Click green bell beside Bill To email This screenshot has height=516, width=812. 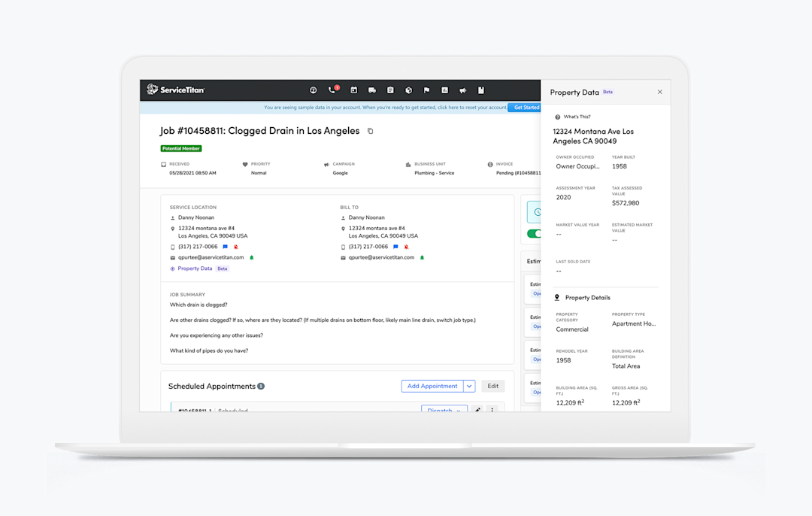coord(422,257)
